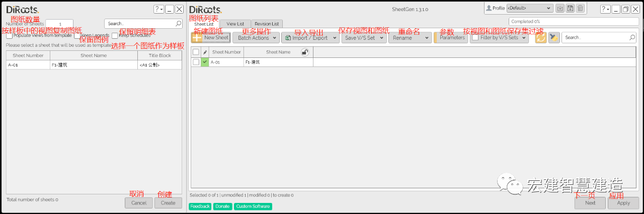Toggle Filter by V/S Sets checkbox
Image resolution: width=644 pixels, height=214 pixels.
[475, 38]
